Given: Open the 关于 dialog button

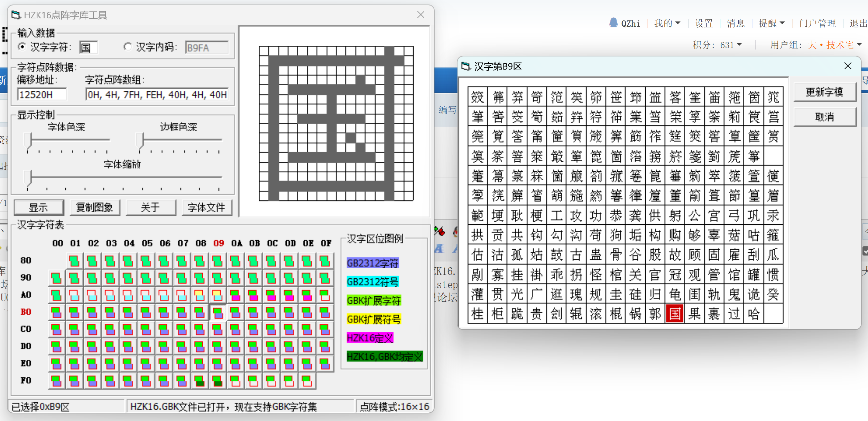Looking at the screenshot, I should [x=151, y=207].
